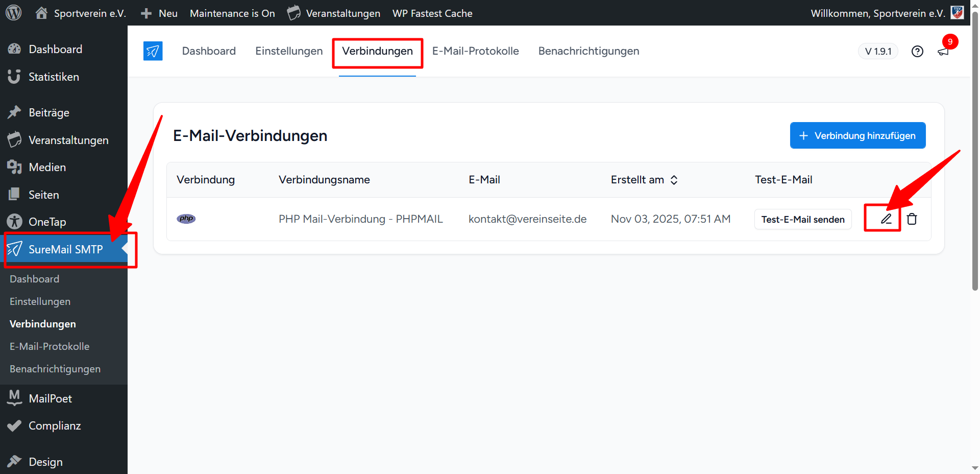Open Veranstaltungen in the admin bar
The height and width of the screenshot is (474, 980).
(343, 13)
